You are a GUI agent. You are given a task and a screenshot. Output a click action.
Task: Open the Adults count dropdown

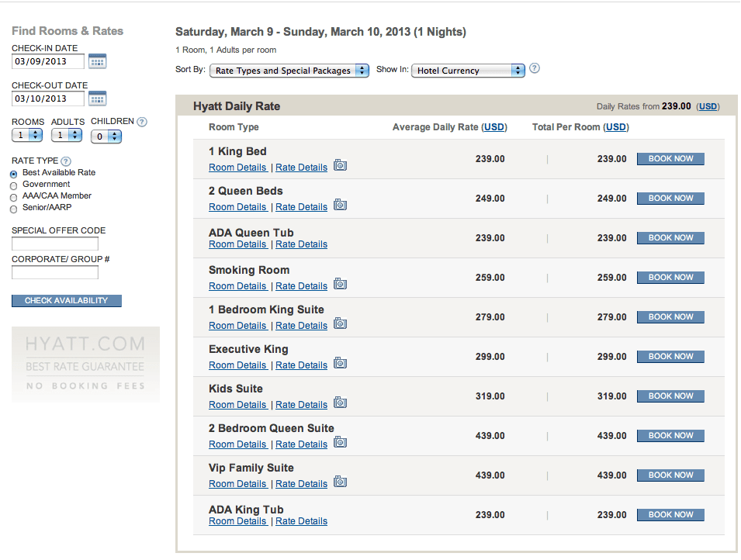click(67, 136)
